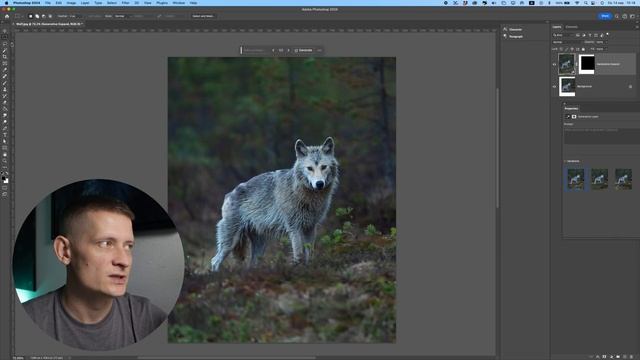
Task: Click the layer mask link icon
Action: (x=576, y=64)
